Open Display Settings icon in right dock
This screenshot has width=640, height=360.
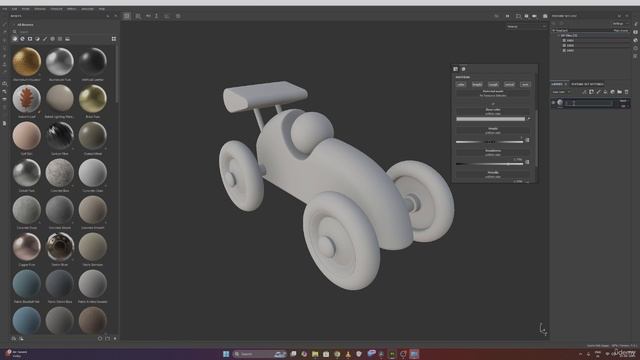point(636,32)
